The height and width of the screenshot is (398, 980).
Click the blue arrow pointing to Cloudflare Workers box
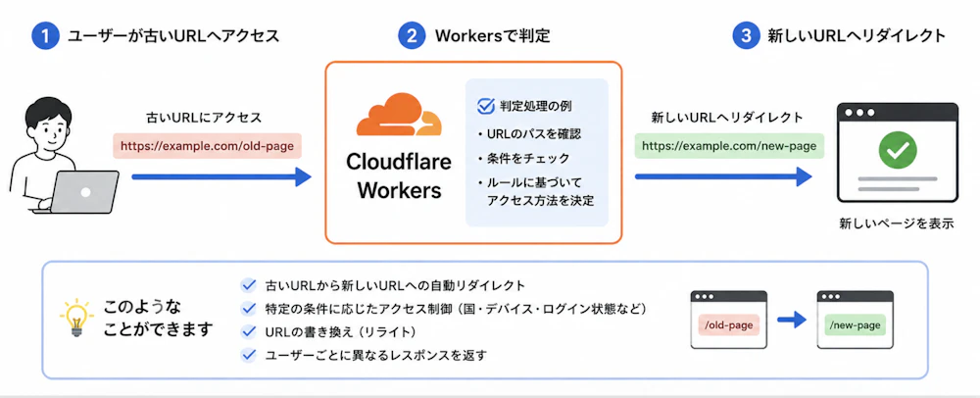click(221, 176)
